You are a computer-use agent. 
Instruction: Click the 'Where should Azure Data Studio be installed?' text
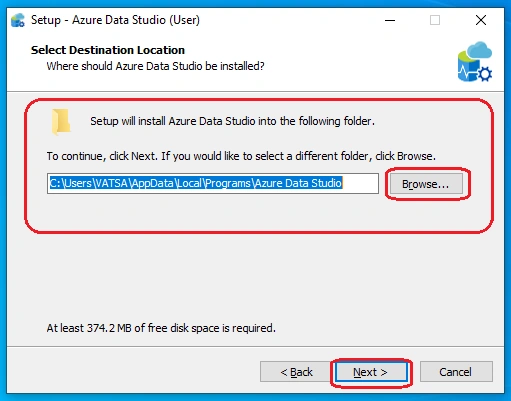[155, 66]
